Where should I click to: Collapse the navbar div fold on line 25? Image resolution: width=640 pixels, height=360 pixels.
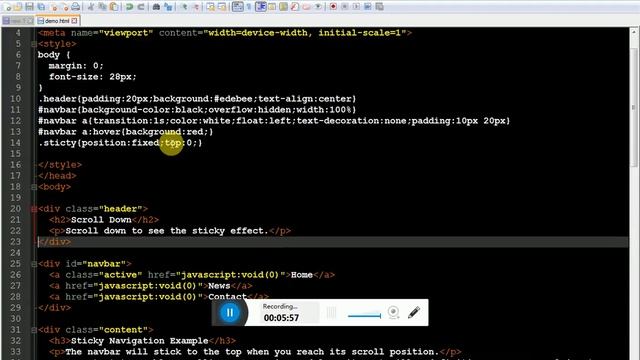(34, 264)
